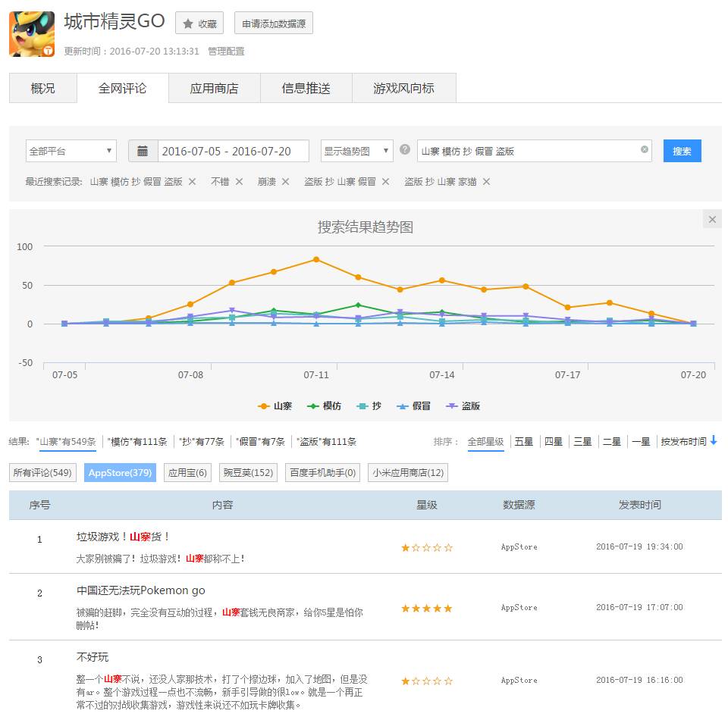Viewport: 728px width, 717px height.
Task: Click the 城市精灵GO app icon thumbnail
Action: 31,34
